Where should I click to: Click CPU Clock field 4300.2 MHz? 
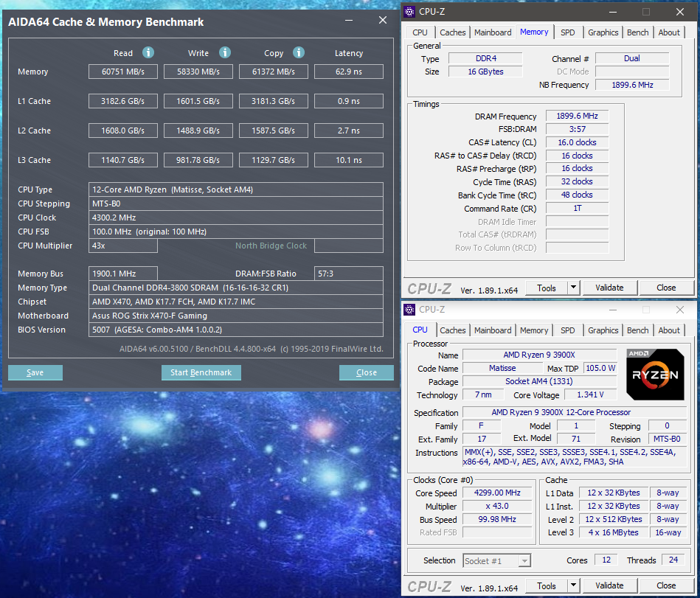[x=236, y=218]
